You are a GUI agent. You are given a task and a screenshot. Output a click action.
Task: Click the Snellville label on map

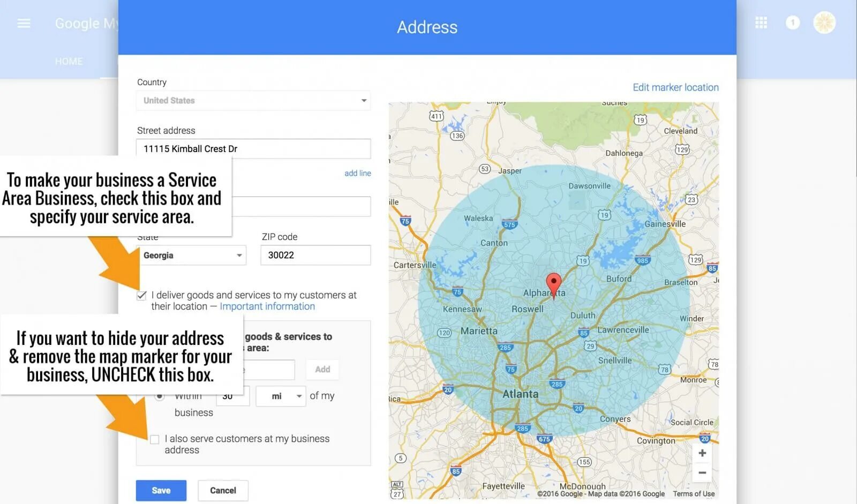click(615, 360)
